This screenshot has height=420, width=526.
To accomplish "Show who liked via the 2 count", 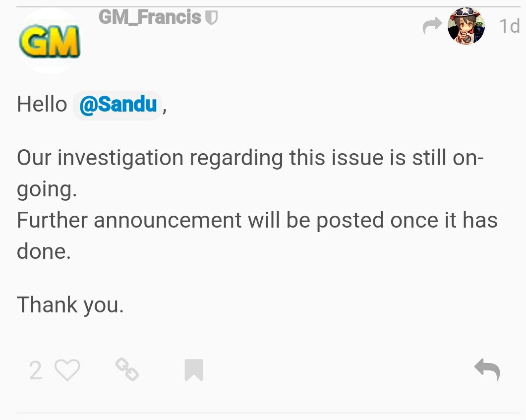I will (35, 370).
